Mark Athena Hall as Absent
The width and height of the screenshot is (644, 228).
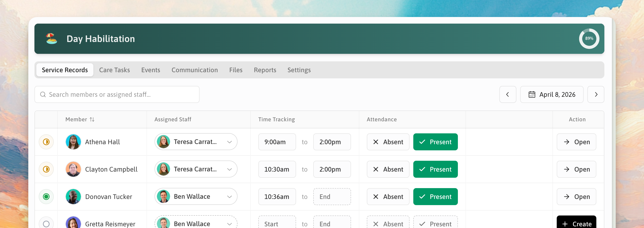pos(388,142)
